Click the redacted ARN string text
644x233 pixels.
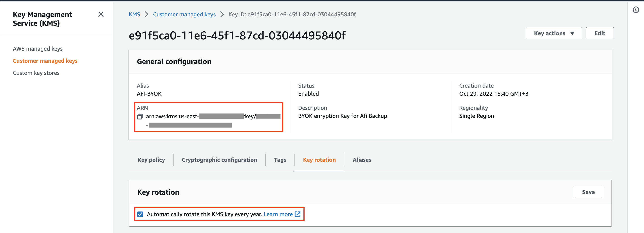[213, 120]
